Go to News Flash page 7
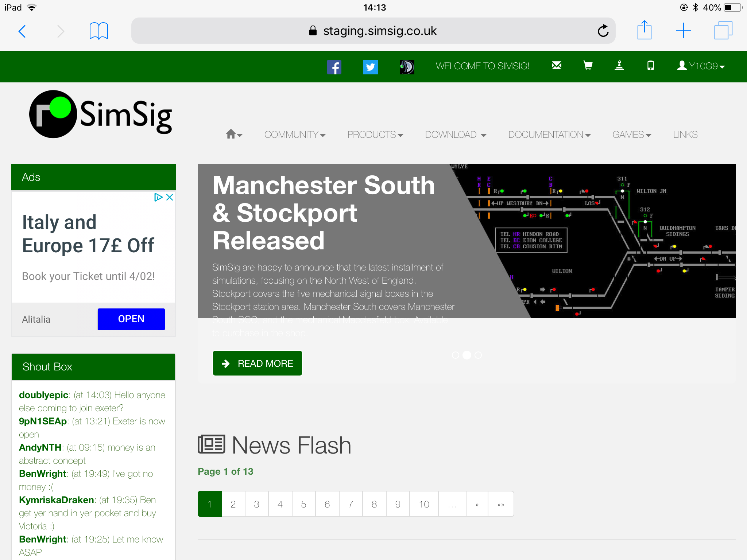747x560 pixels. pyautogui.click(x=351, y=504)
